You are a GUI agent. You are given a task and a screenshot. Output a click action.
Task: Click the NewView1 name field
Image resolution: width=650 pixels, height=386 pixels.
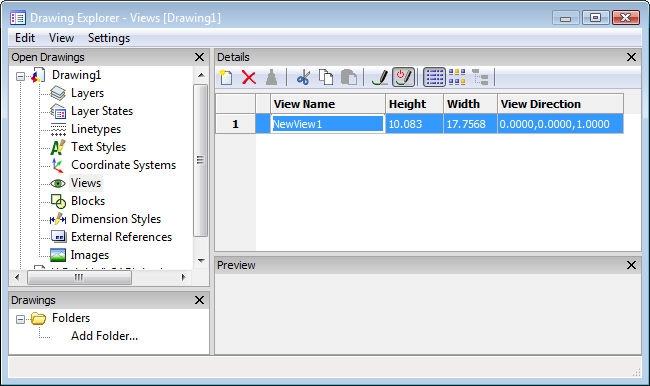point(327,124)
